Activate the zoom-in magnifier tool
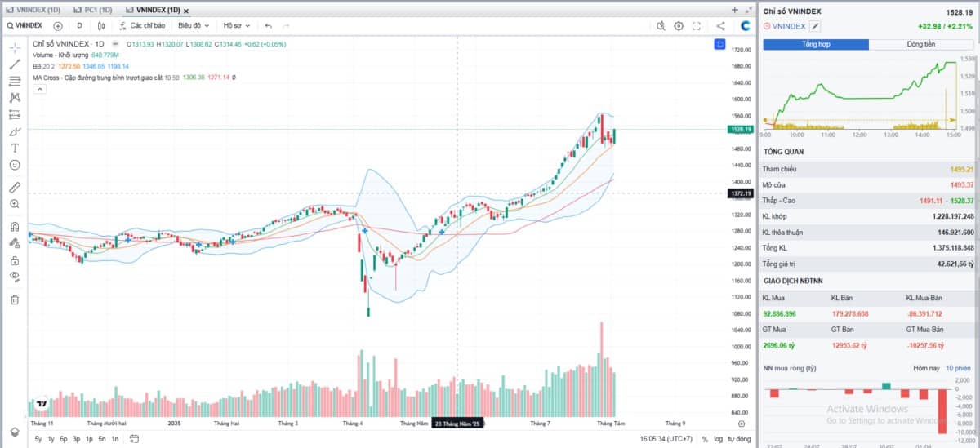 pos(15,204)
